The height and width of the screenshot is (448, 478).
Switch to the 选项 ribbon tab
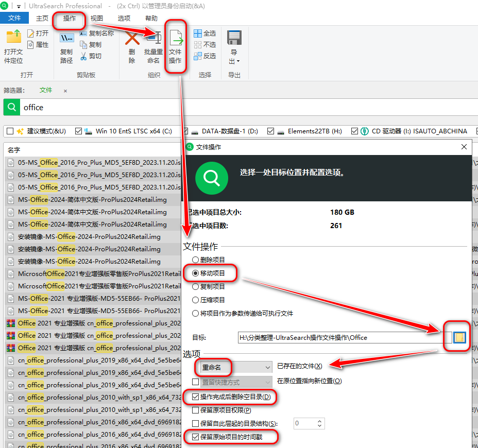(124, 19)
